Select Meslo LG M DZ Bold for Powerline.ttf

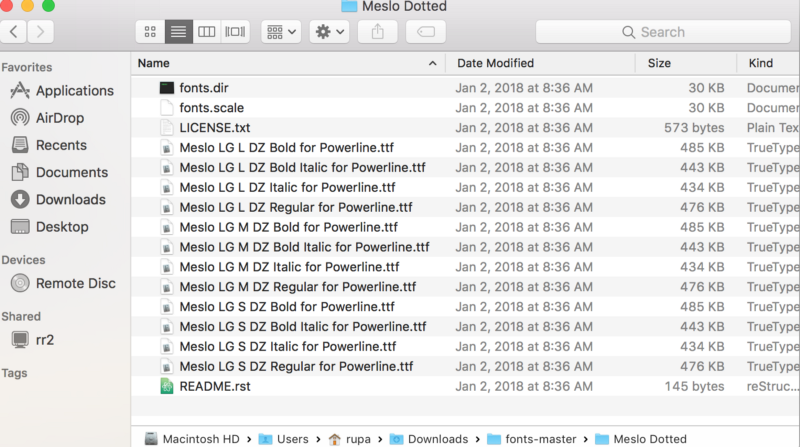tap(288, 227)
